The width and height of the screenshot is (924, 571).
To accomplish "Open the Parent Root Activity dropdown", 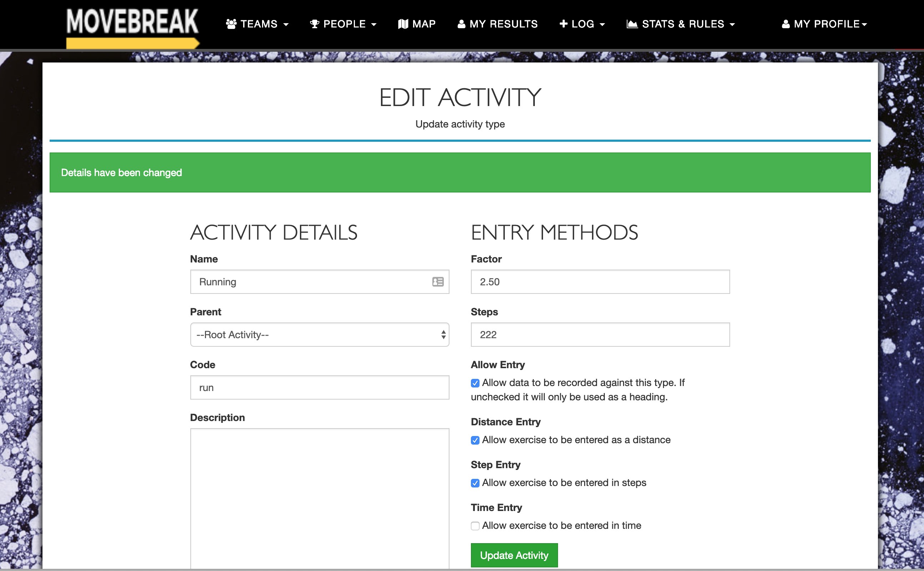I will (320, 335).
